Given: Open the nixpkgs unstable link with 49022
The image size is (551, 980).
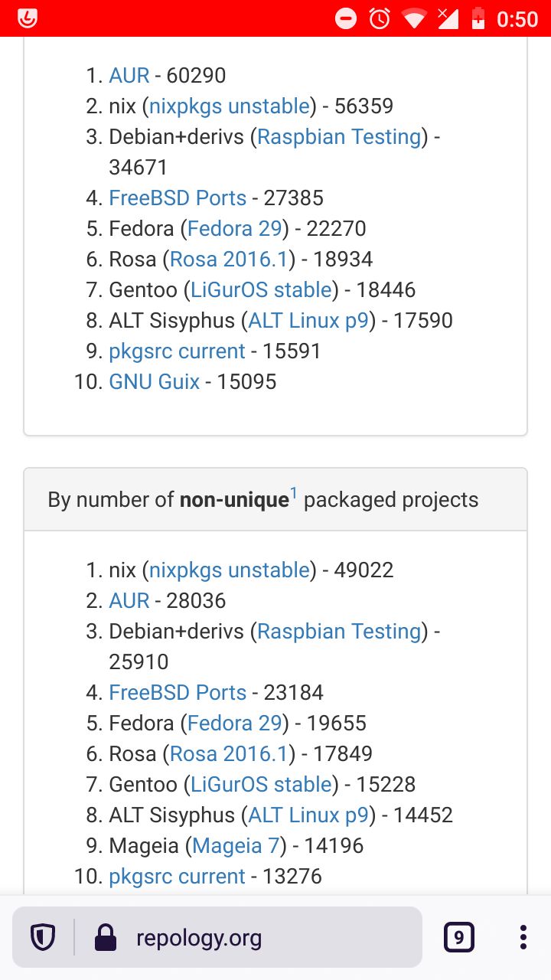Looking at the screenshot, I should 229,570.
